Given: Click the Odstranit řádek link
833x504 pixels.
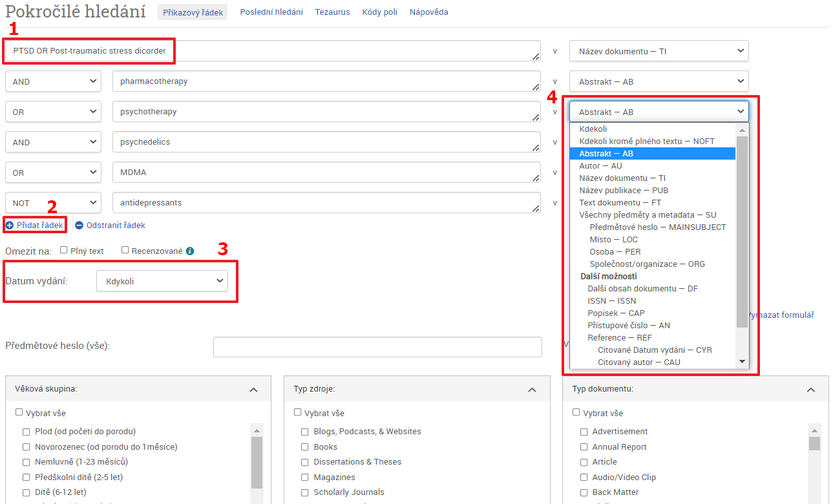Looking at the screenshot, I should pyautogui.click(x=116, y=226).
